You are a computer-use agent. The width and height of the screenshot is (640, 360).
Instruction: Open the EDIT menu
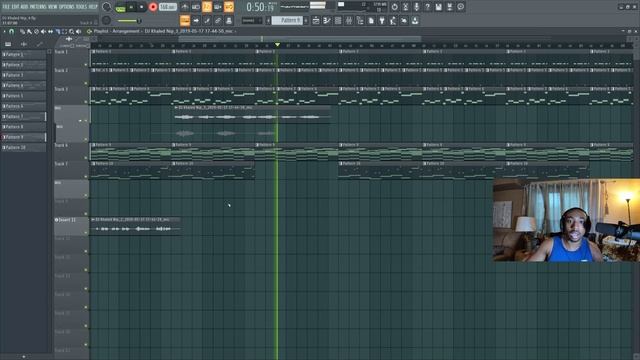(x=16, y=7)
